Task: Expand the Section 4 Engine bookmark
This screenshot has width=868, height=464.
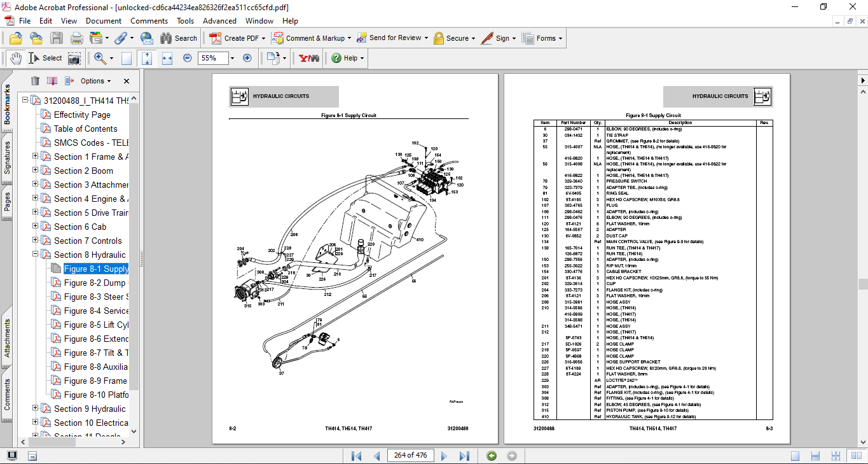Action: tap(36, 199)
